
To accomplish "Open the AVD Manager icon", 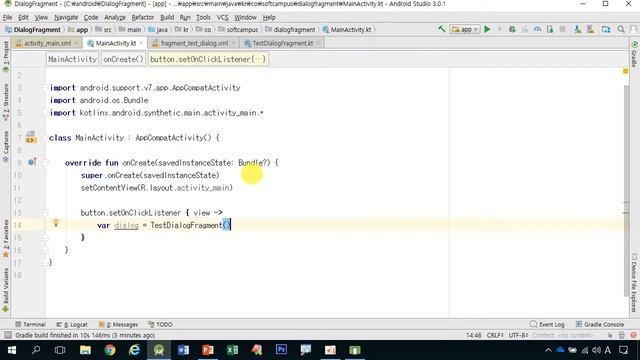I will coord(577,29).
